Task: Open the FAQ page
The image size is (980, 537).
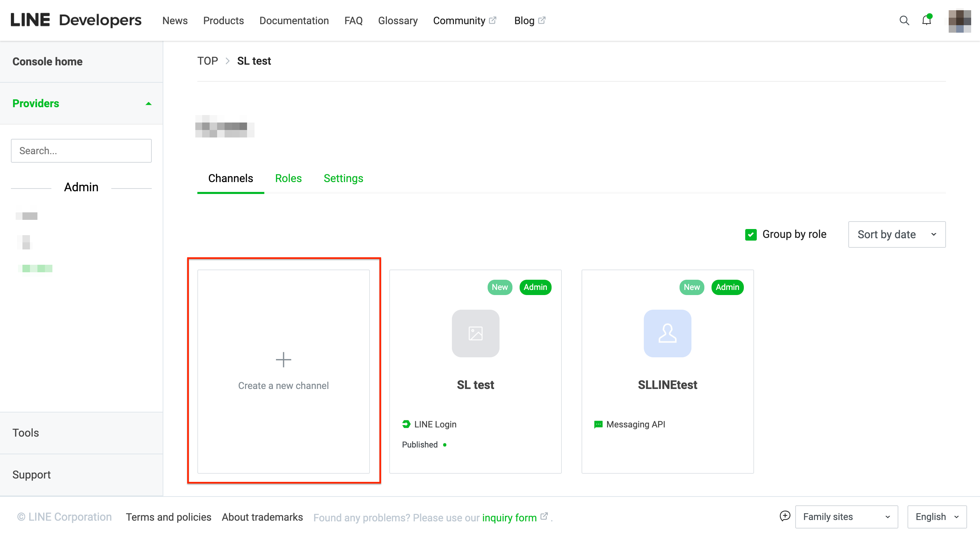Action: [x=354, y=20]
